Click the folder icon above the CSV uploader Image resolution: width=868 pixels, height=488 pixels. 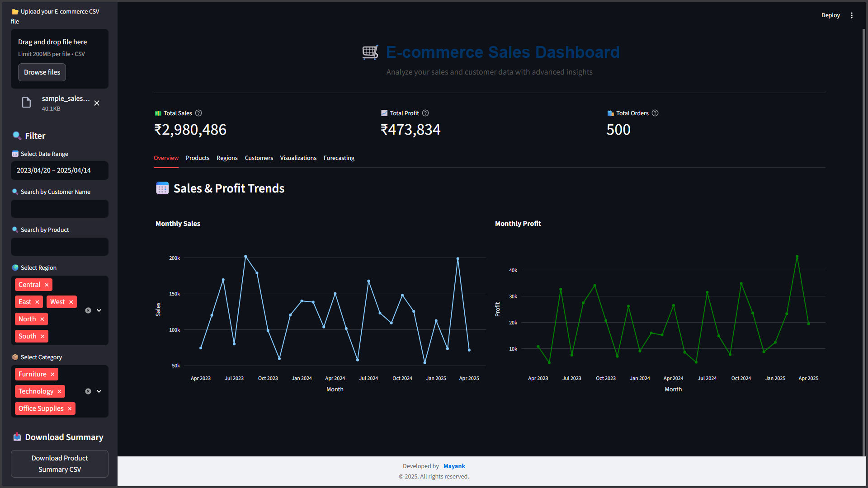click(x=16, y=11)
